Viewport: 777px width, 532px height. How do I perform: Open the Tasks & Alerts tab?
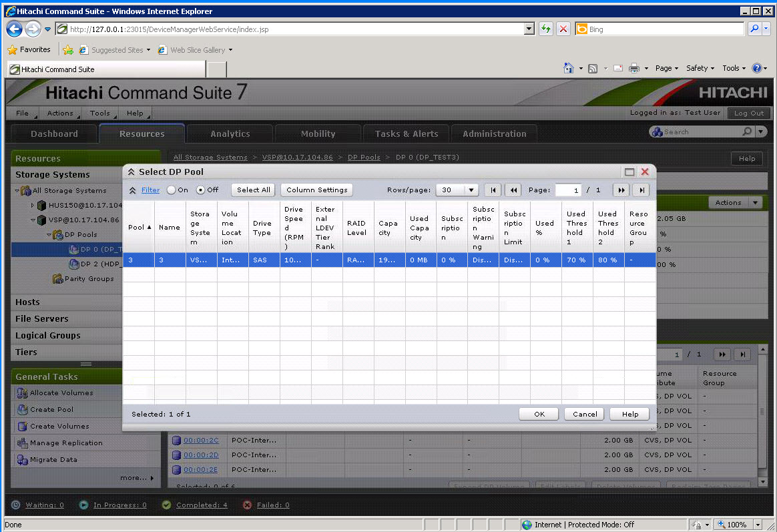407,134
